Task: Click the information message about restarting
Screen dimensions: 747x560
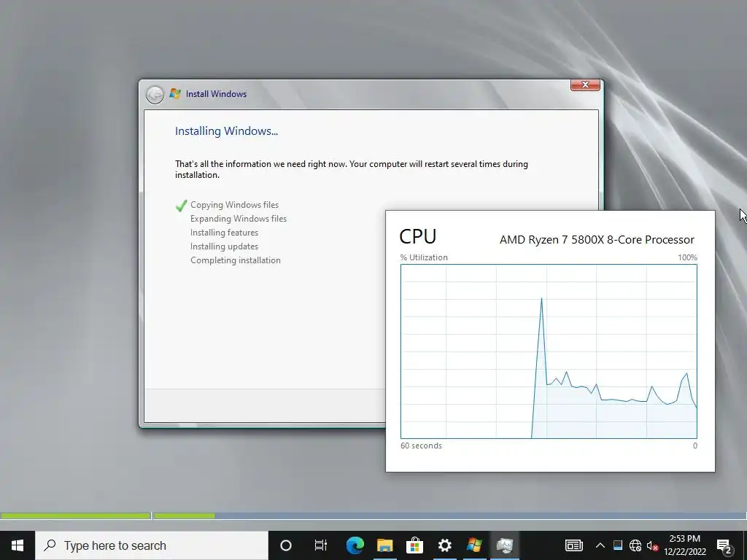Action: (351, 169)
